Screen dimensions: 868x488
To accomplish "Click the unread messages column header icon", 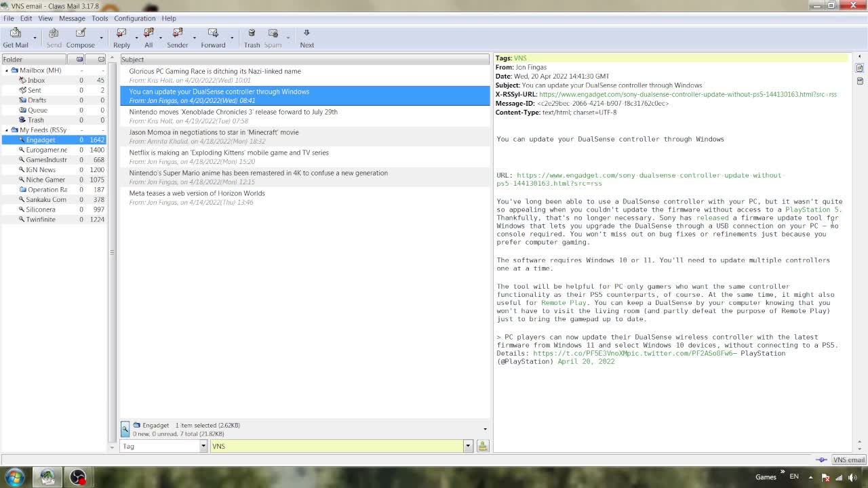I will click(x=101, y=60).
